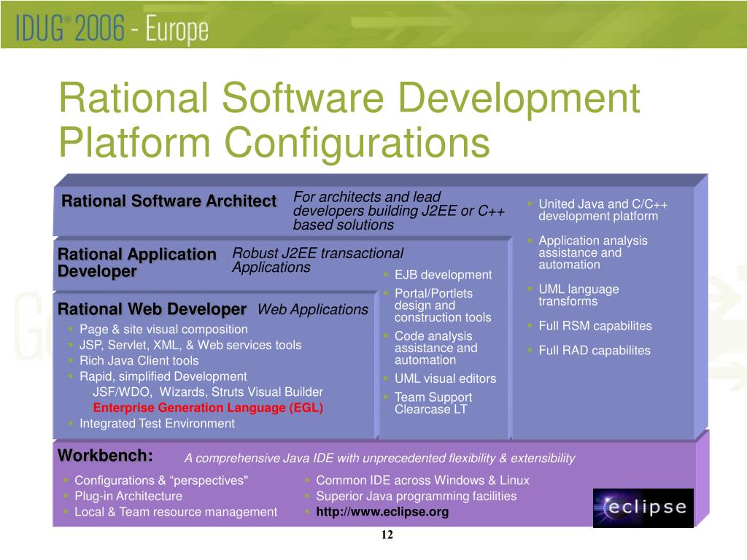Click 'Web Applications' italic label
Image resolution: width=747 pixels, height=560 pixels.
(x=312, y=309)
